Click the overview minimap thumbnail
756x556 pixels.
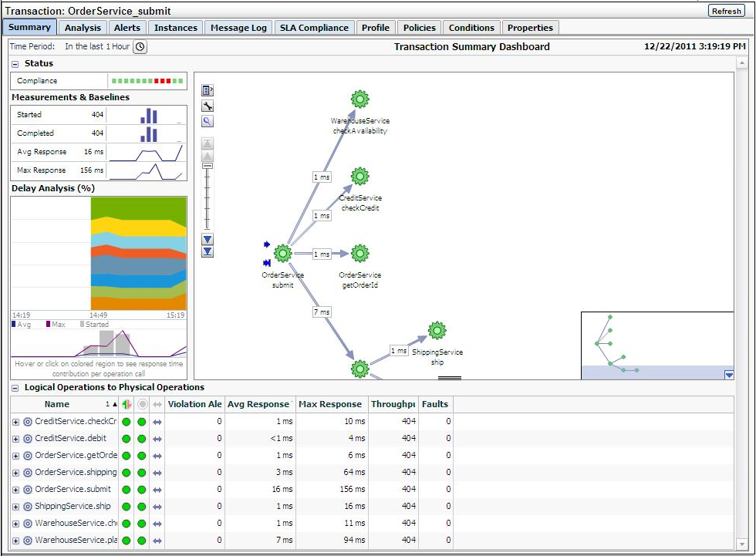coord(657,345)
